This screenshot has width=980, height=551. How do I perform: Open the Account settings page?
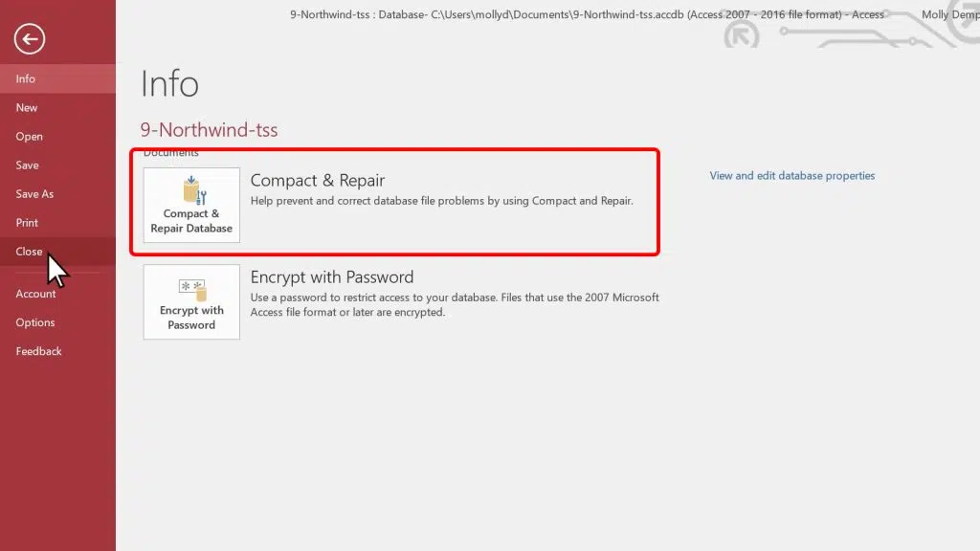click(35, 294)
